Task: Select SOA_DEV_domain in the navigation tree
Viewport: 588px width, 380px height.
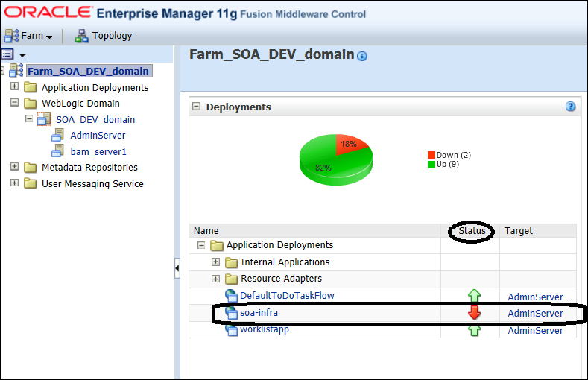Action: click(95, 119)
